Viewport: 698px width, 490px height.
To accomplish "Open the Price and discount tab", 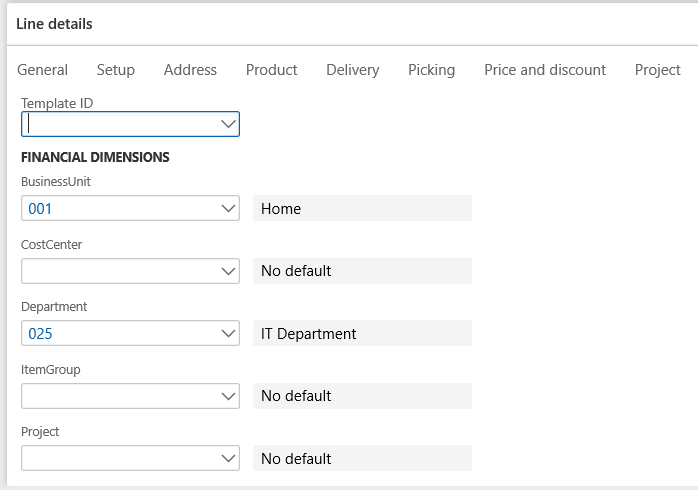I will [545, 70].
